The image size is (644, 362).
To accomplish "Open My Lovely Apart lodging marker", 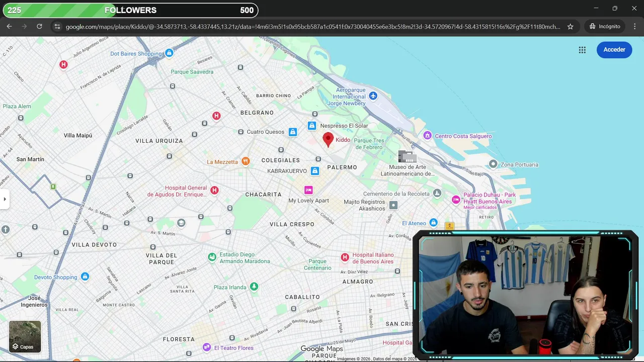I will tap(308, 190).
